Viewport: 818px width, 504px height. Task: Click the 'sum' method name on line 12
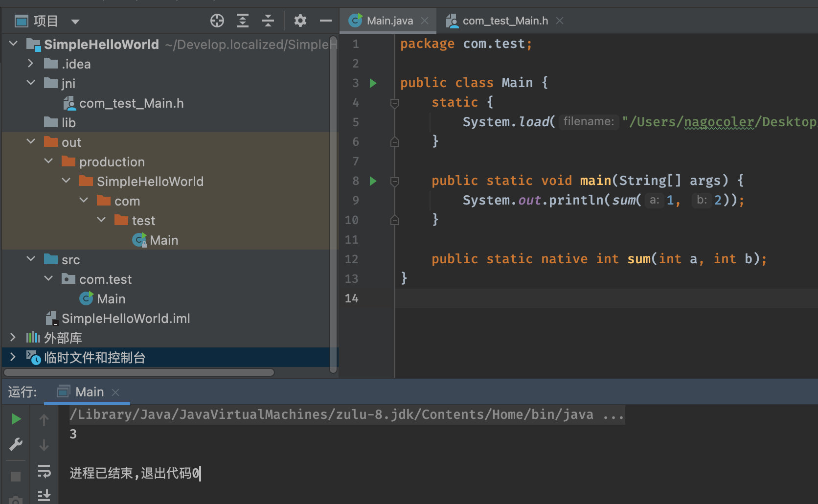click(639, 259)
